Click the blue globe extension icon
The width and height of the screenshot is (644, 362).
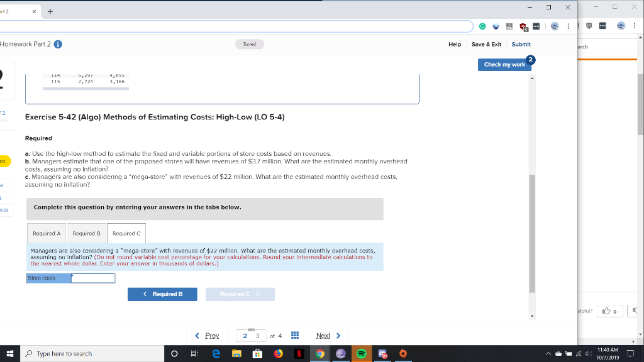[496, 26]
